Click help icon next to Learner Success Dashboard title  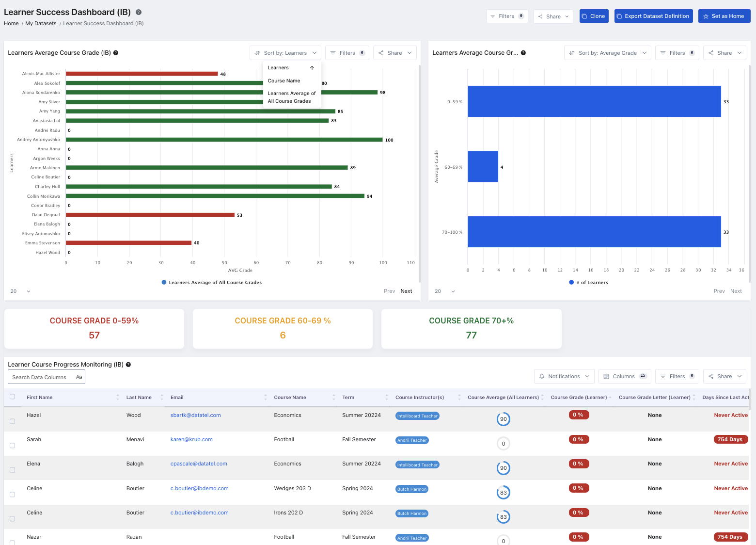pos(139,12)
